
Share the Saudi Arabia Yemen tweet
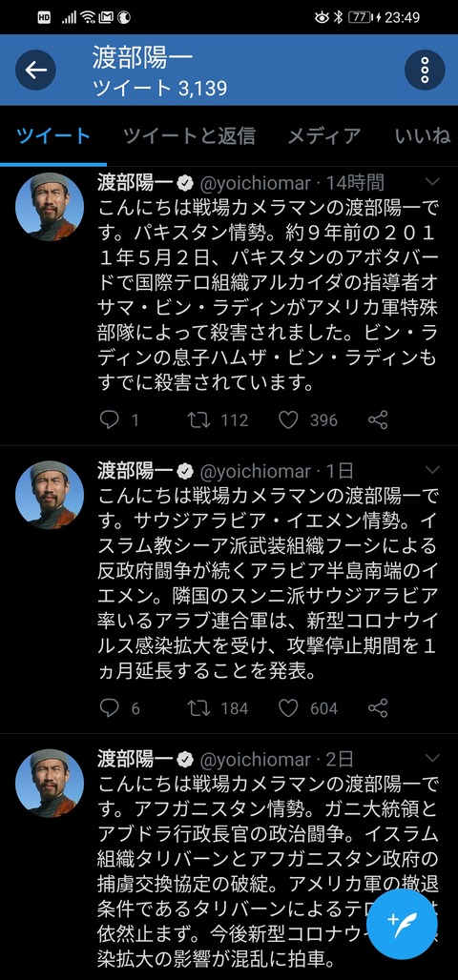coord(378,708)
